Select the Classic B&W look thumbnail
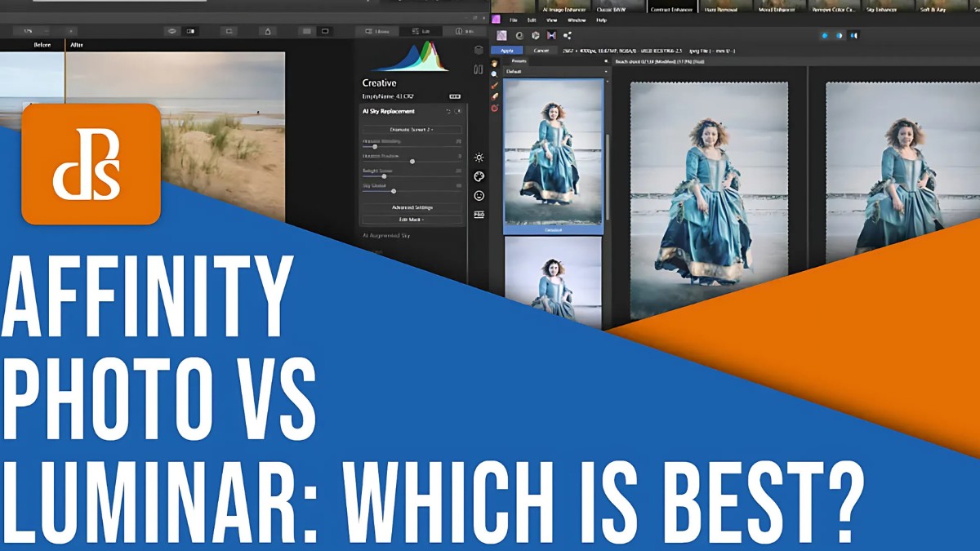 [619, 6]
